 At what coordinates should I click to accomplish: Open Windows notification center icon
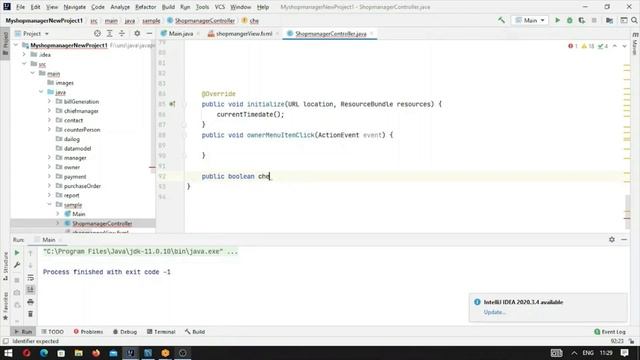point(624,353)
